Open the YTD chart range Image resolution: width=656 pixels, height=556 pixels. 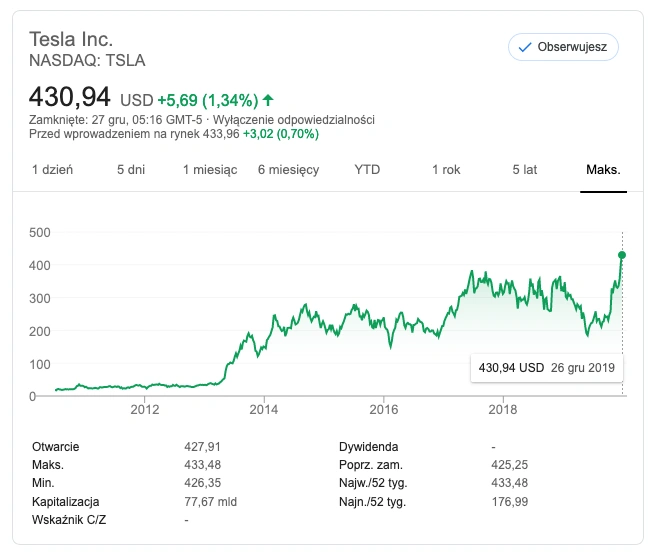coord(367,169)
